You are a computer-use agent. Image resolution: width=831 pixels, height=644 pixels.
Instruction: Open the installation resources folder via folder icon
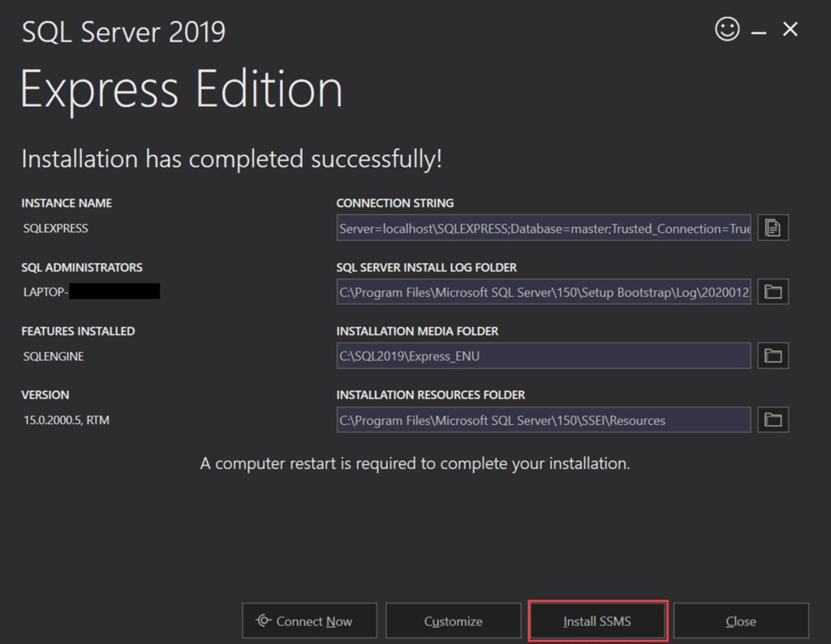click(x=773, y=419)
